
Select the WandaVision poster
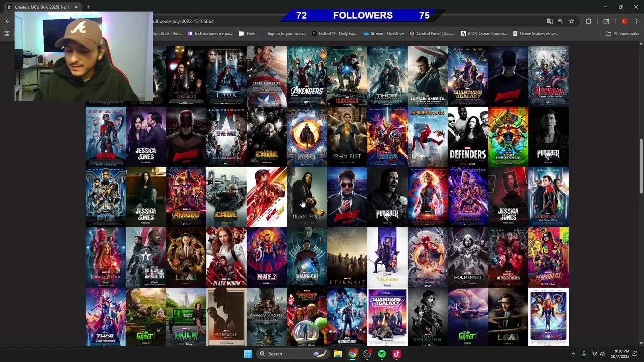pyautogui.click(x=106, y=257)
